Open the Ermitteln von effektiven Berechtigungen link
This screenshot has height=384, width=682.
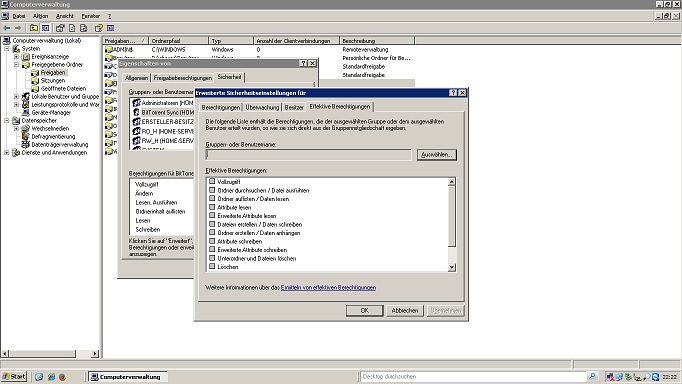[328, 287]
